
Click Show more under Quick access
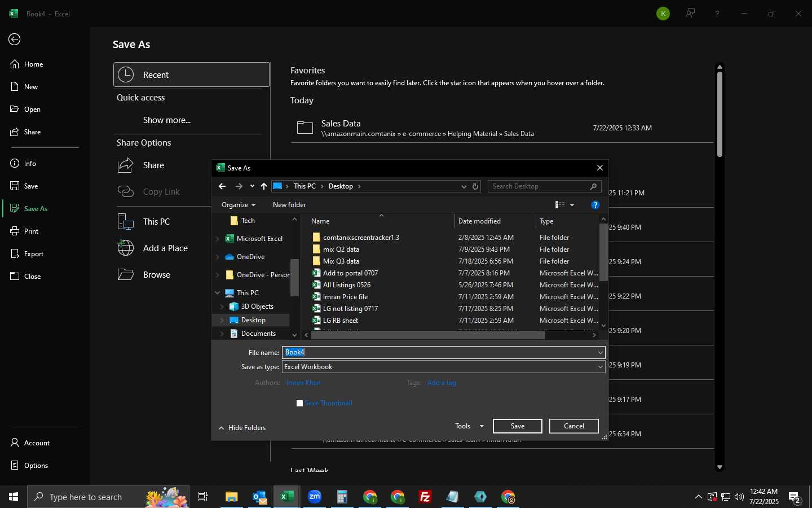point(167,120)
